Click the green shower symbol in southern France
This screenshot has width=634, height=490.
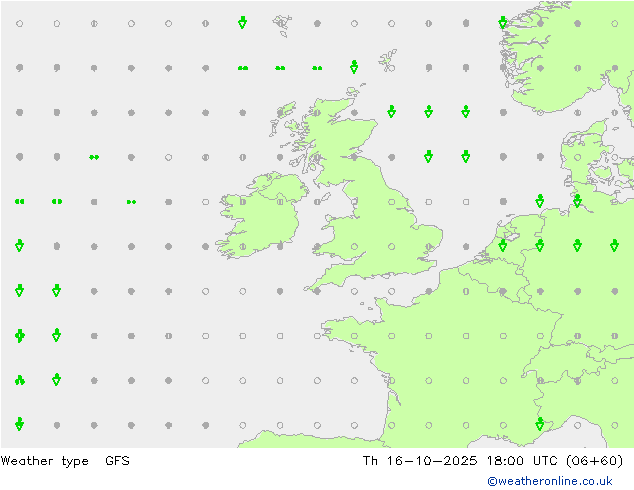coord(540,424)
